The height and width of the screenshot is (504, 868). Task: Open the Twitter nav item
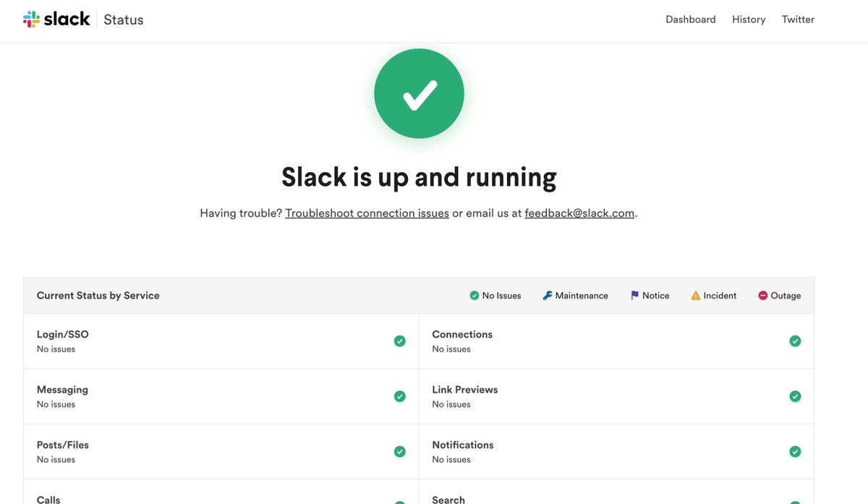[x=798, y=20]
